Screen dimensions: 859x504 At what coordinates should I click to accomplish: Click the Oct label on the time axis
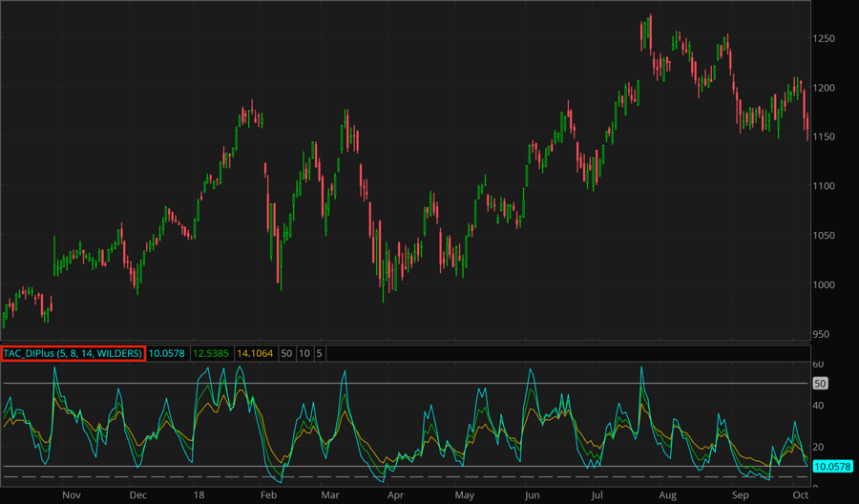(x=801, y=495)
